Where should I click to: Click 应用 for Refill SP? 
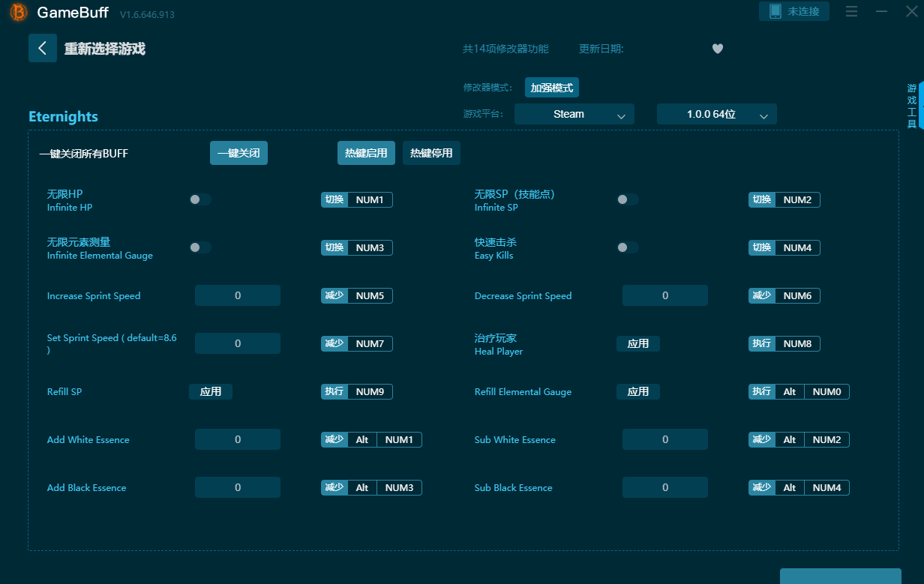tap(211, 391)
